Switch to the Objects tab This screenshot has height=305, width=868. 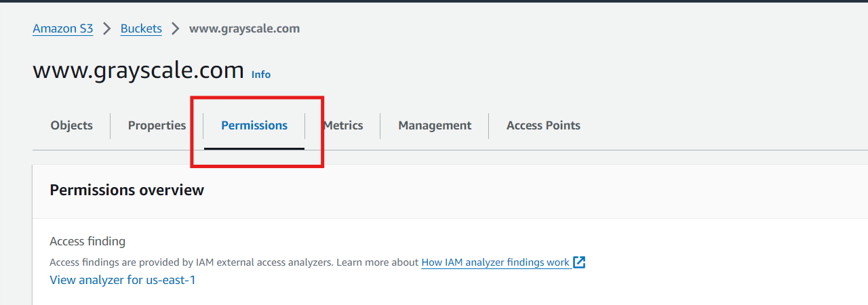tap(71, 125)
